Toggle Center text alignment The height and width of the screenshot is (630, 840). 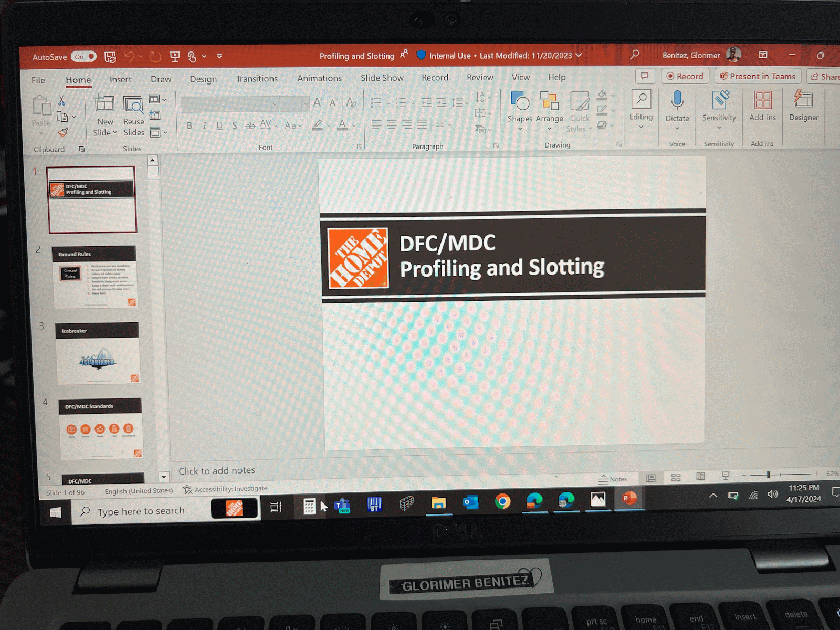pos(392,124)
